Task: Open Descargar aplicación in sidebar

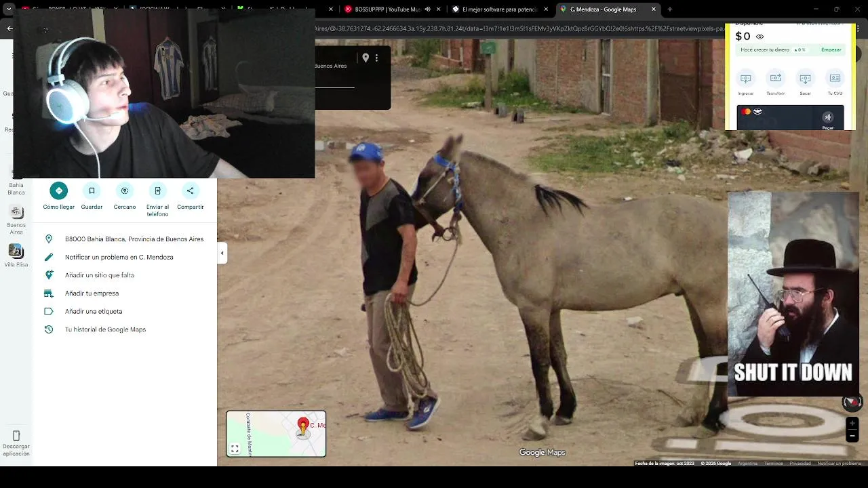Action: [16, 442]
